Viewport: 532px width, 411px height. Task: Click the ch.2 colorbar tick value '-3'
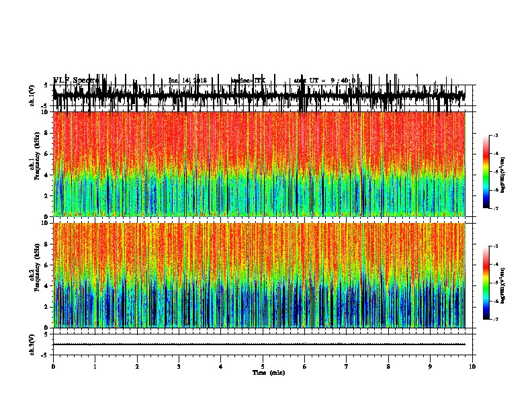point(495,246)
